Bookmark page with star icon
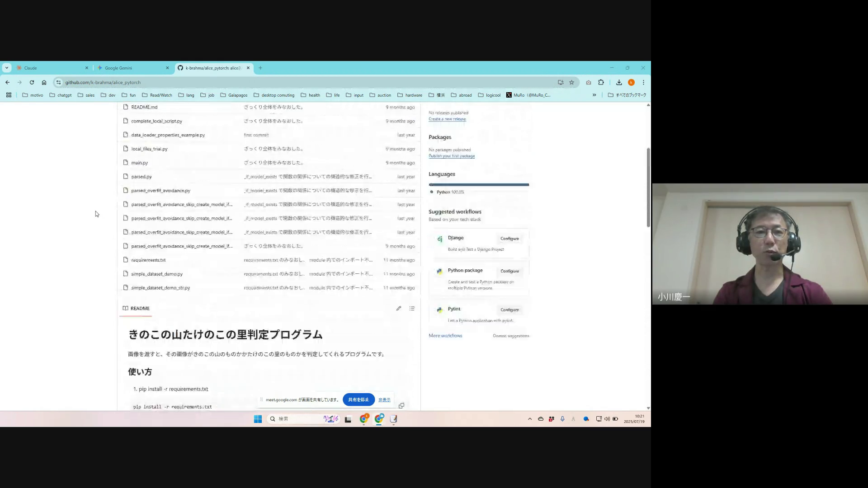868x488 pixels. 571,82
